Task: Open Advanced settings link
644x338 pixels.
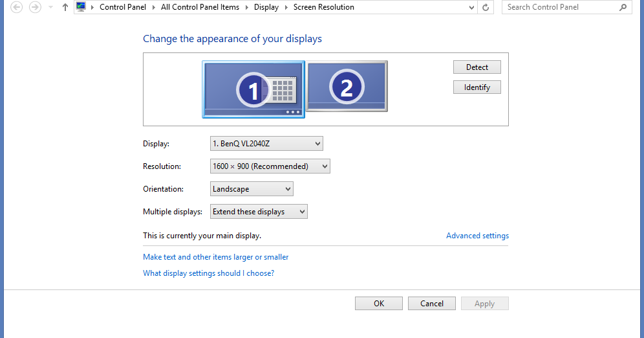Action: click(x=477, y=236)
